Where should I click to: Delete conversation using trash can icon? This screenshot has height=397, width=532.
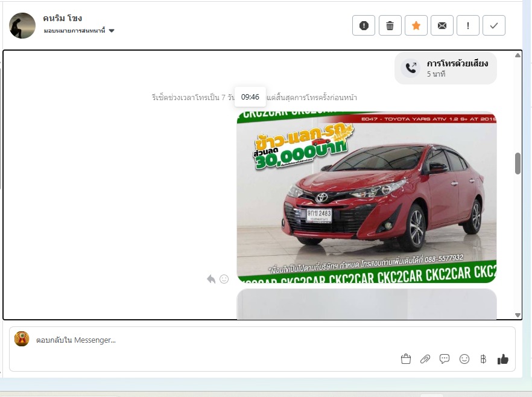pyautogui.click(x=390, y=25)
